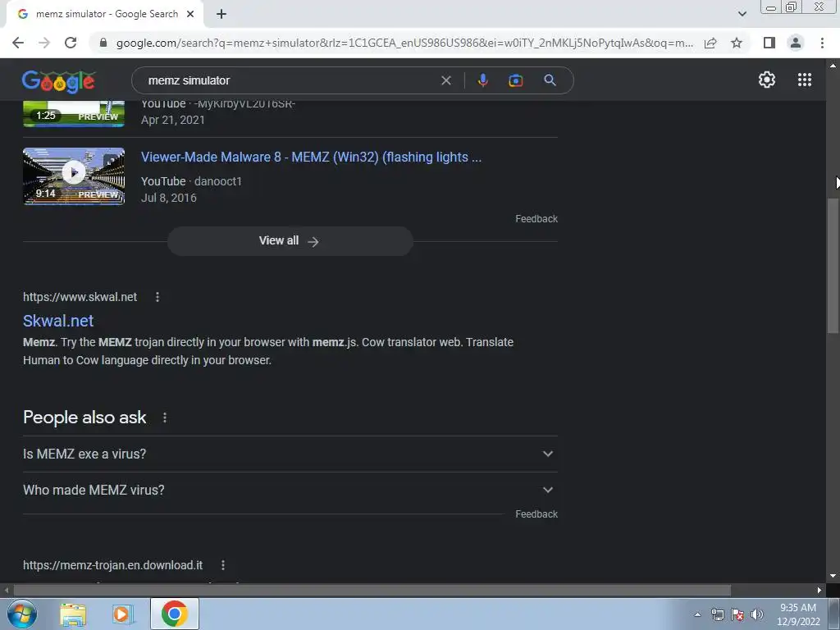Open Action Center flag in tray

coord(737,614)
